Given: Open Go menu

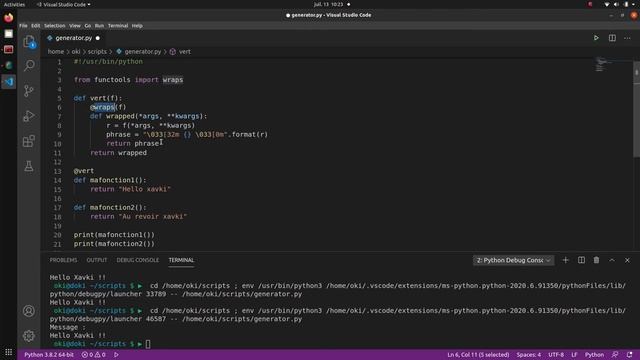Looking at the screenshot, I should (x=88, y=26).
